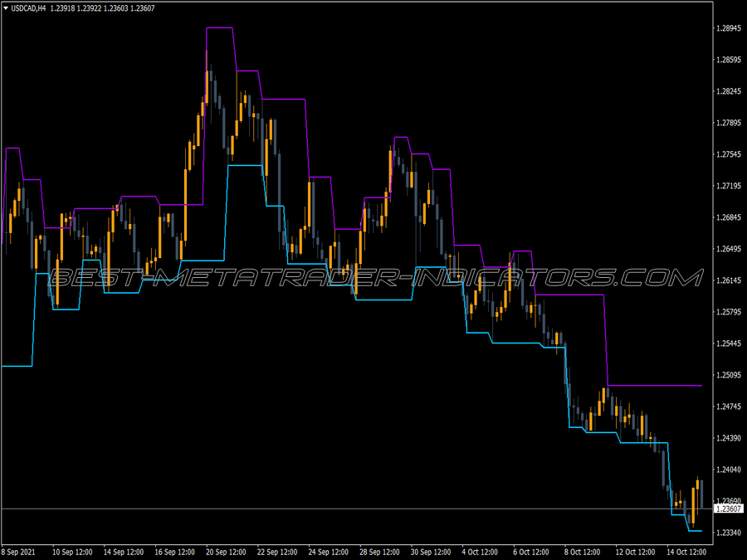Image resolution: width=747 pixels, height=560 pixels.
Task: Click time axis label 20 Sep 12:00
Action: coord(226,552)
